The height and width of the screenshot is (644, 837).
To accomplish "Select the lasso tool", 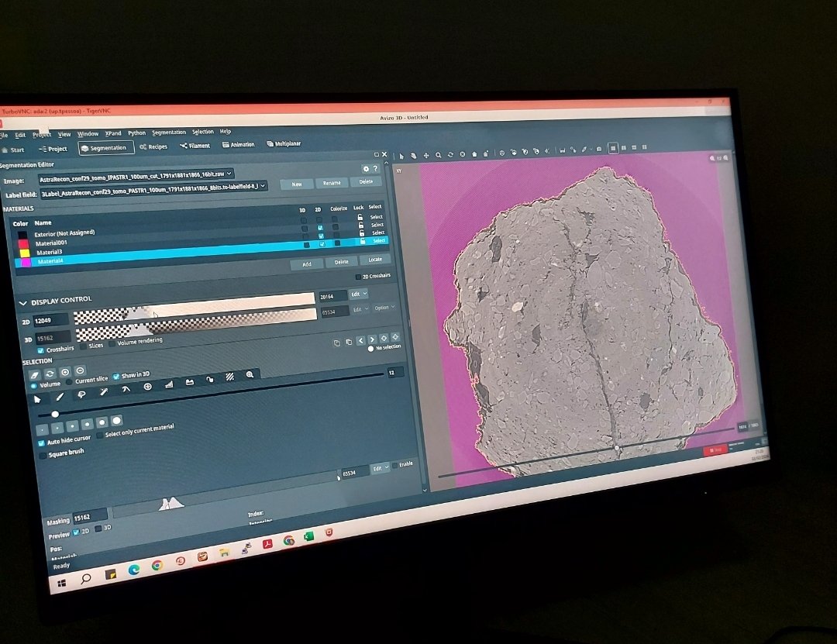I will pos(81,394).
